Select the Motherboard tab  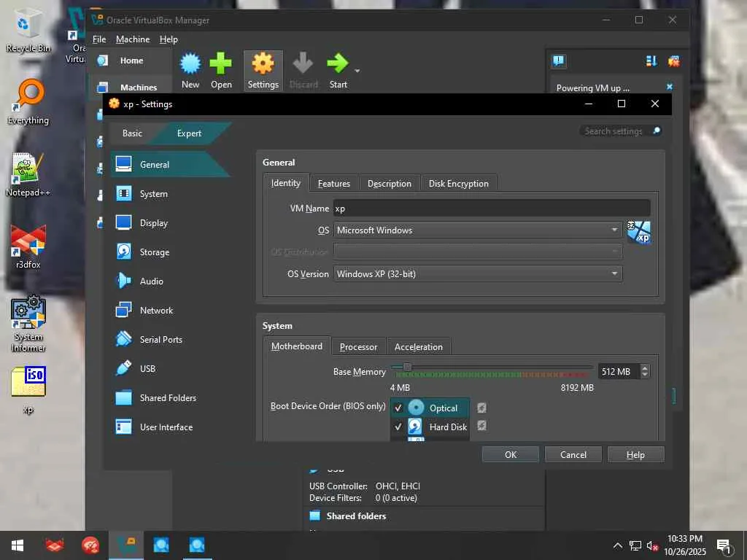(297, 346)
